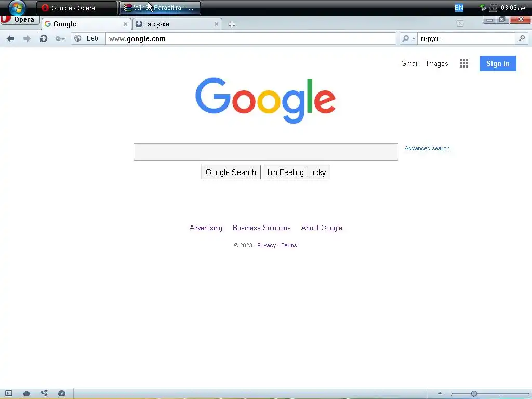Open the closed tabs trash icon
The width and height of the screenshot is (532, 399).
460,23
